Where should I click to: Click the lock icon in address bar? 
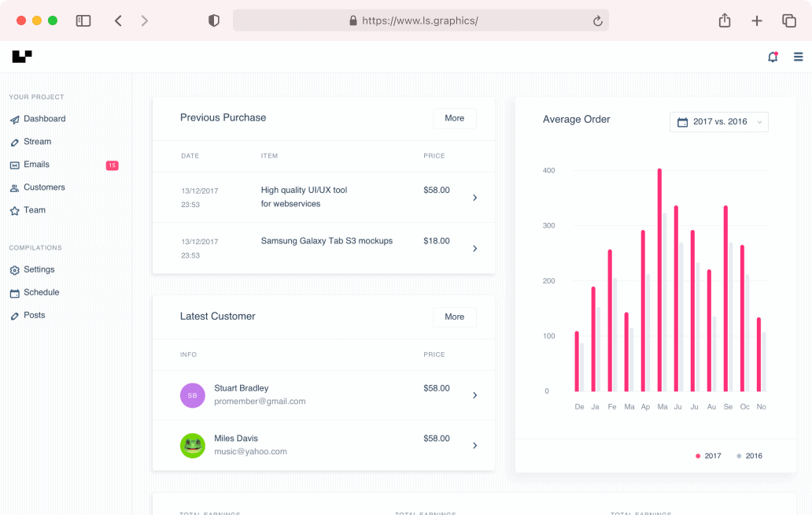point(353,20)
